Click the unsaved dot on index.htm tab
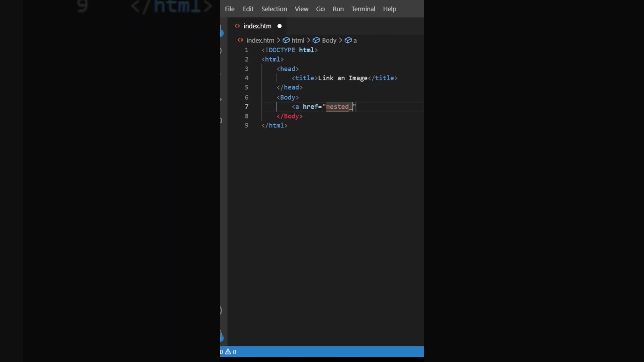Image resolution: width=644 pixels, height=362 pixels. point(279,26)
